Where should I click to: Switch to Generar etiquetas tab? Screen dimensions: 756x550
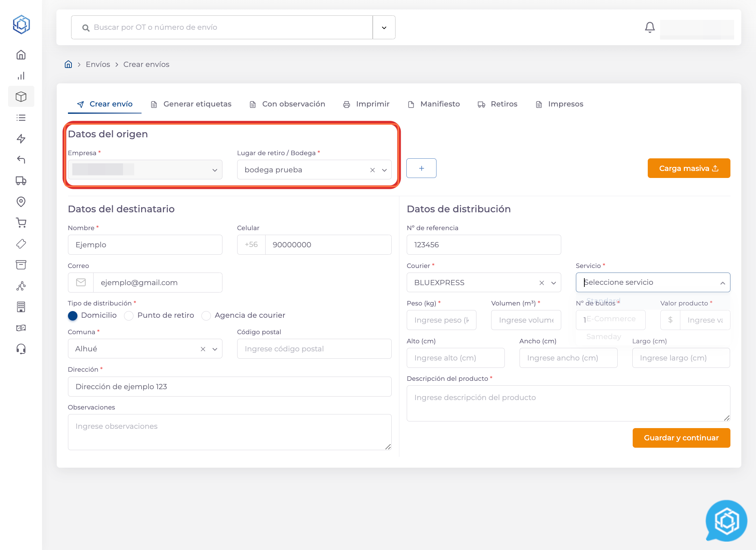[191, 104]
